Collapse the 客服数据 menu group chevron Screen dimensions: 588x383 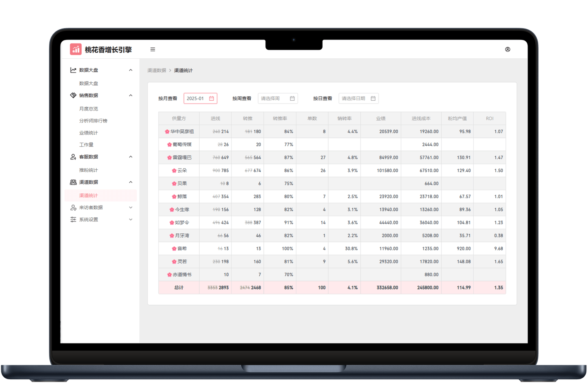(131, 157)
